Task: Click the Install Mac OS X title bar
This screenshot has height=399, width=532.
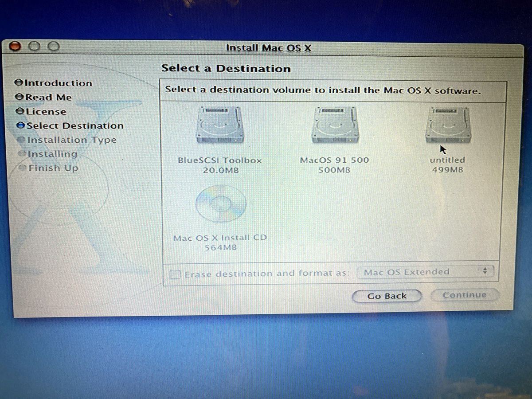Action: [x=269, y=48]
